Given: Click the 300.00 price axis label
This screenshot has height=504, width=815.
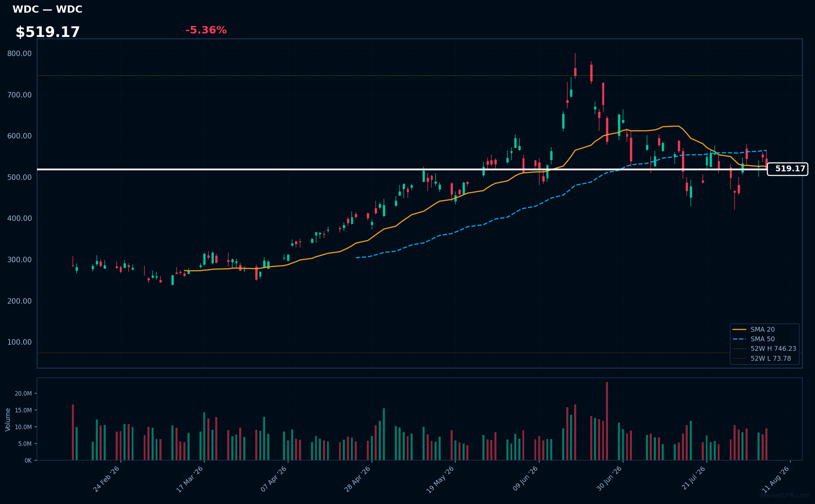Looking at the screenshot, I should pos(20,260).
